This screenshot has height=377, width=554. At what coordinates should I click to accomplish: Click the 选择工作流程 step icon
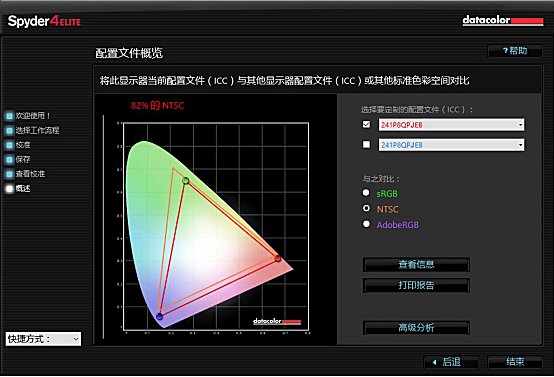[x=10, y=130]
